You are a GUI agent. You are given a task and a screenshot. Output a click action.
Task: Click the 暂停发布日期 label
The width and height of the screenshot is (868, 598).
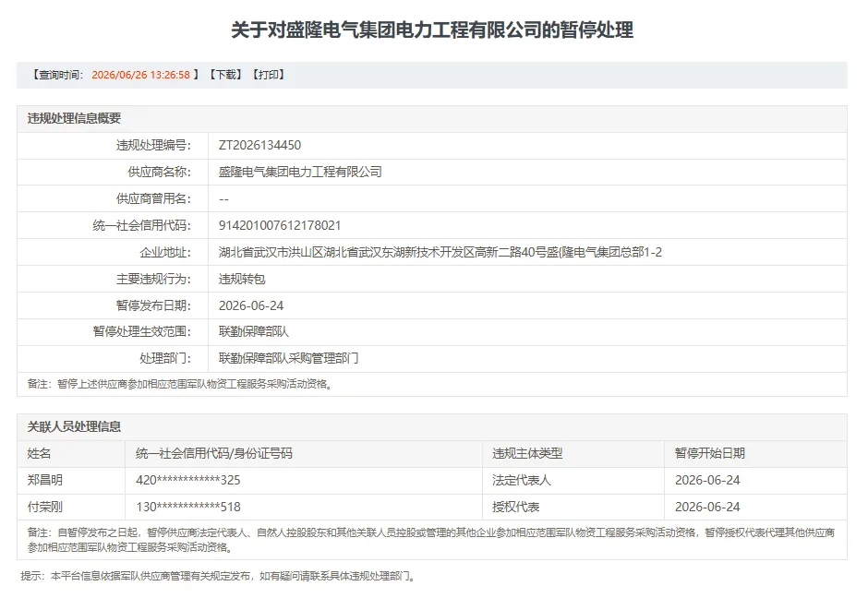pyautogui.click(x=153, y=305)
